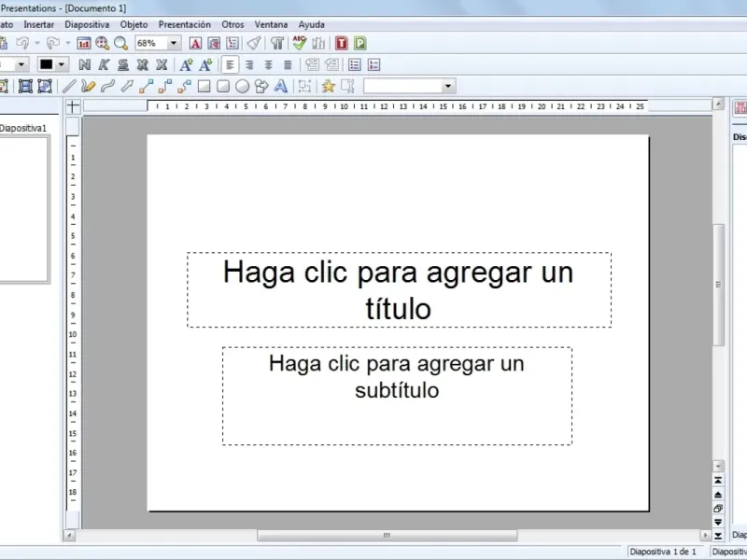Jump to the last slide button

[718, 536]
